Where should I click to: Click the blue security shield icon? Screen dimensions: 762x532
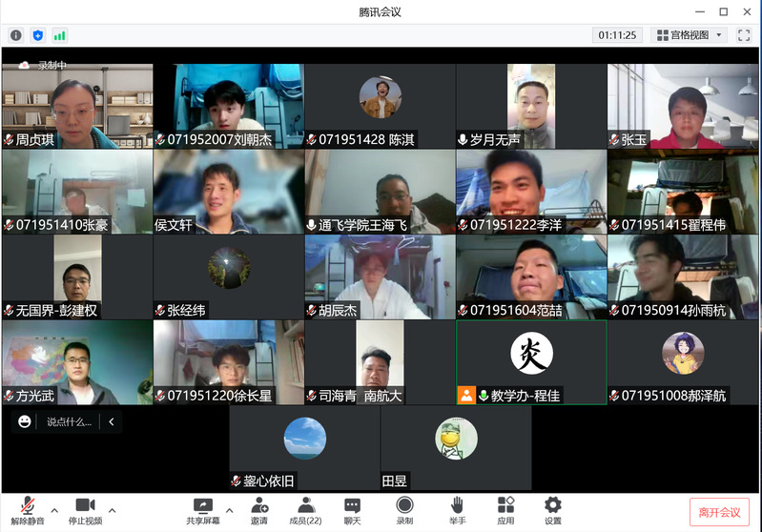point(38,35)
